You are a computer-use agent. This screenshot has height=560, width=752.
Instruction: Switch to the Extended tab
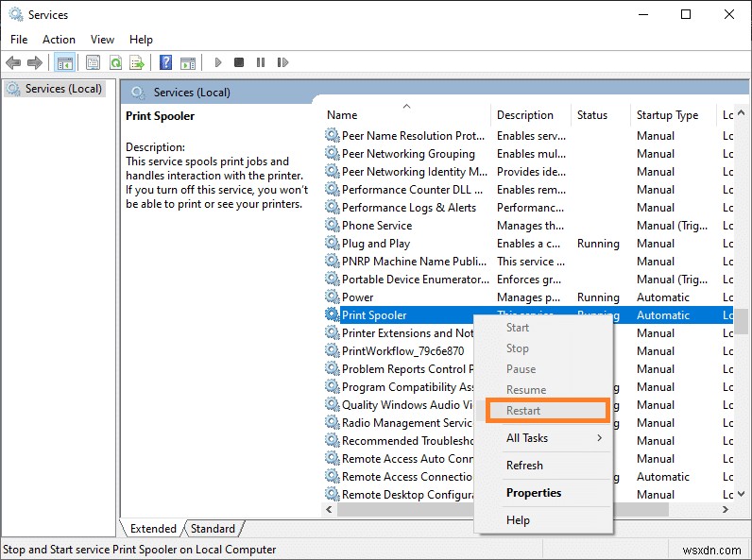click(x=153, y=528)
